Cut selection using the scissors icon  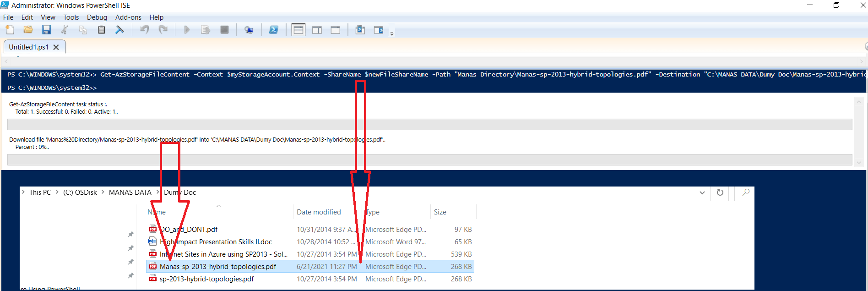65,30
